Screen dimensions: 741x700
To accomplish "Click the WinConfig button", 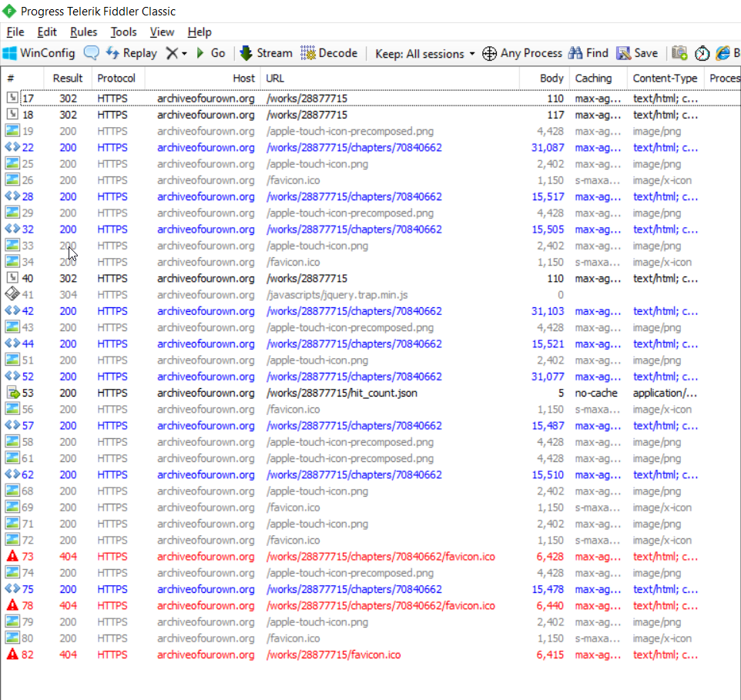I will pos(39,53).
